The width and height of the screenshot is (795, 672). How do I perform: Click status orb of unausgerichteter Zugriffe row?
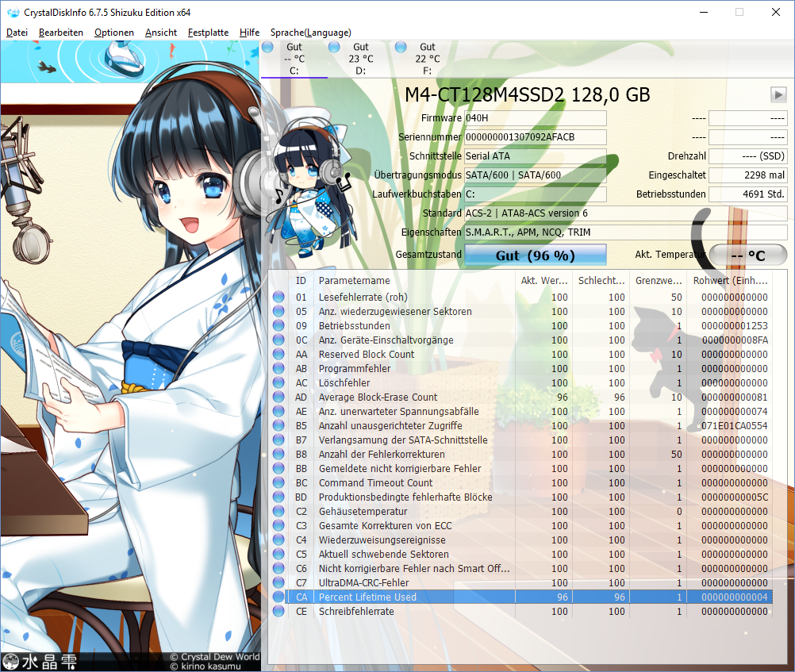tap(278, 425)
